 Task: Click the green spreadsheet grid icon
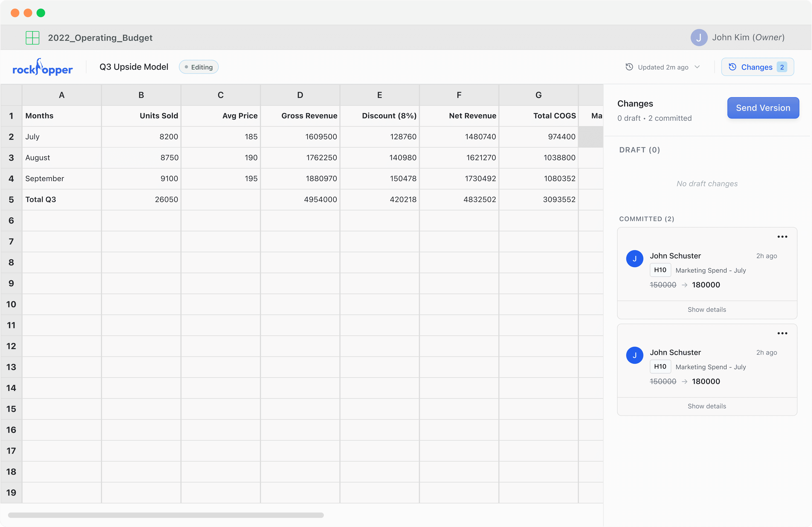pos(32,38)
